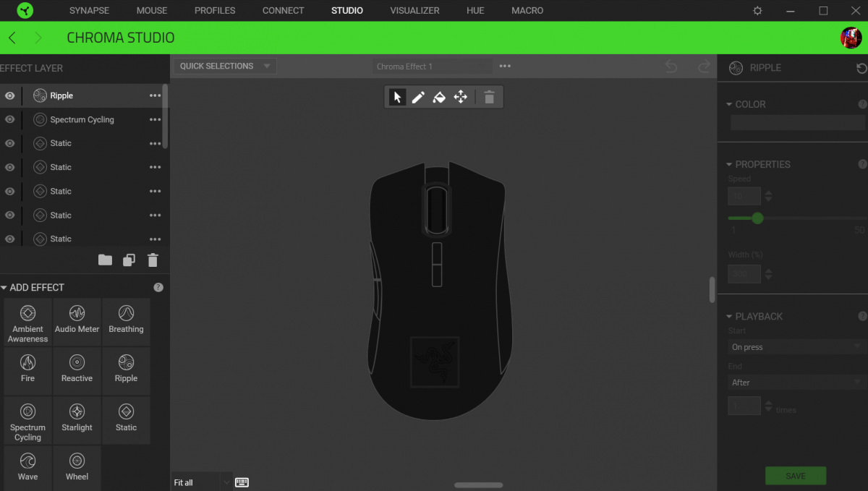Pick the Paint Bucket fill tool
Image resolution: width=868 pixels, height=491 pixels.
[439, 97]
